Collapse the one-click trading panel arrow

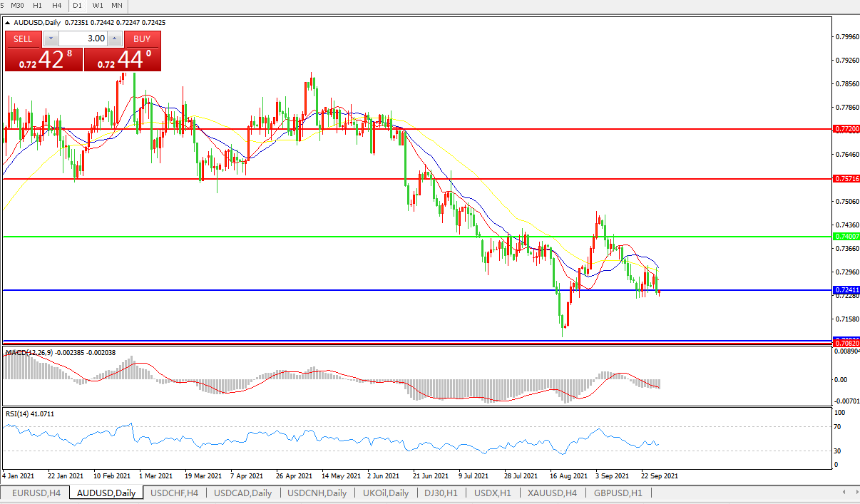[x=8, y=23]
